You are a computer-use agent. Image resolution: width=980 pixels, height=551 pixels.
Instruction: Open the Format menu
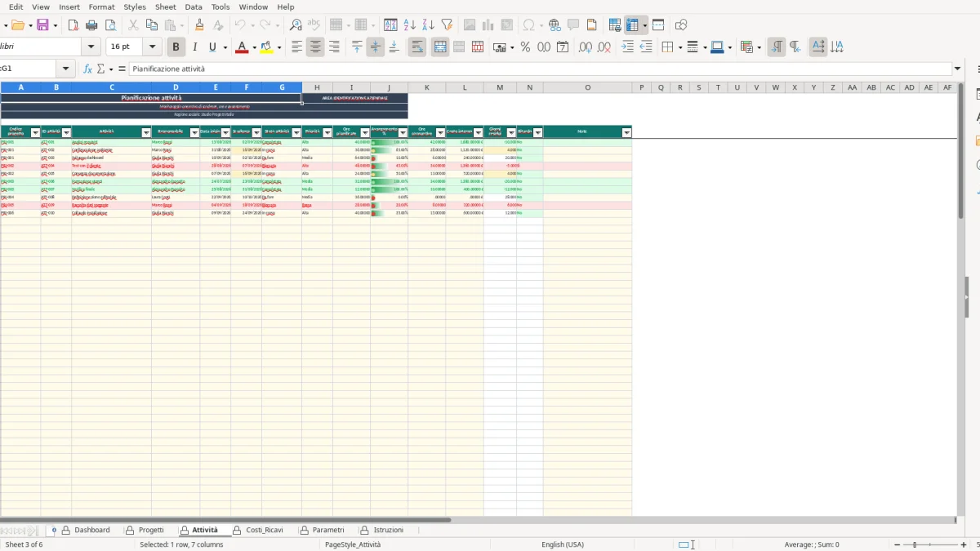pyautogui.click(x=101, y=7)
